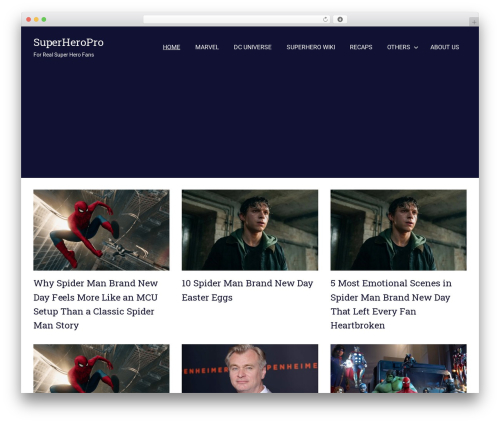The width and height of the screenshot is (500, 423).
Task: Open the Recaps menu item
Action: (x=361, y=47)
